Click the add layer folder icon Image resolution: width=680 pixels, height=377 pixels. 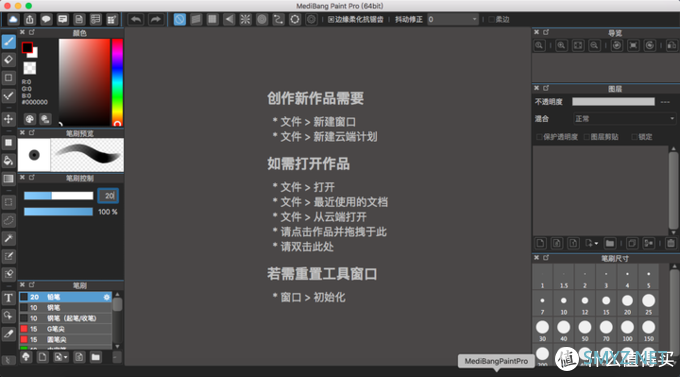click(610, 243)
